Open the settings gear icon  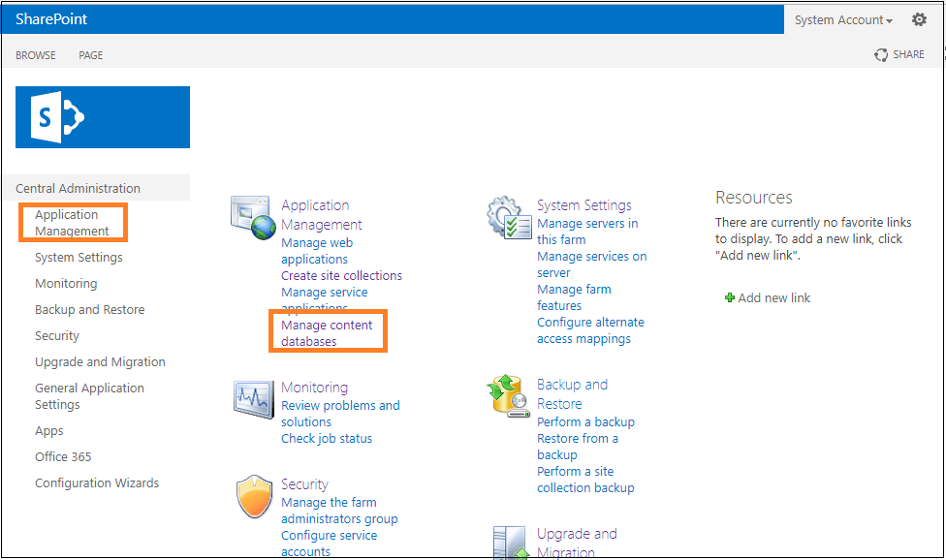pos(919,19)
